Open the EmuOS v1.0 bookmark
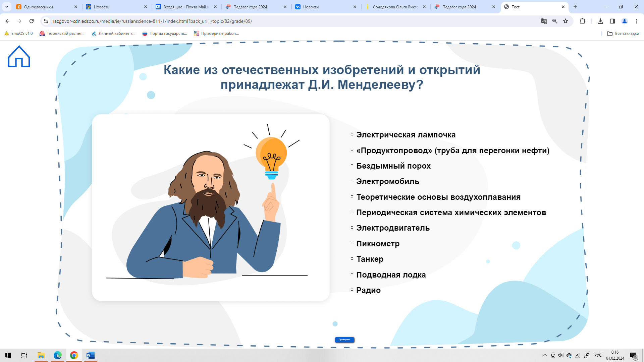 point(19,34)
